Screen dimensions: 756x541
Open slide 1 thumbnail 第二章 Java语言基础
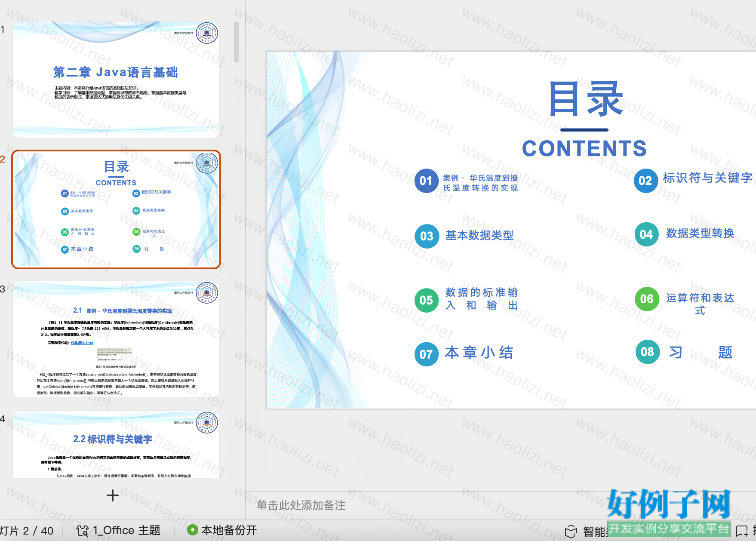point(116,80)
